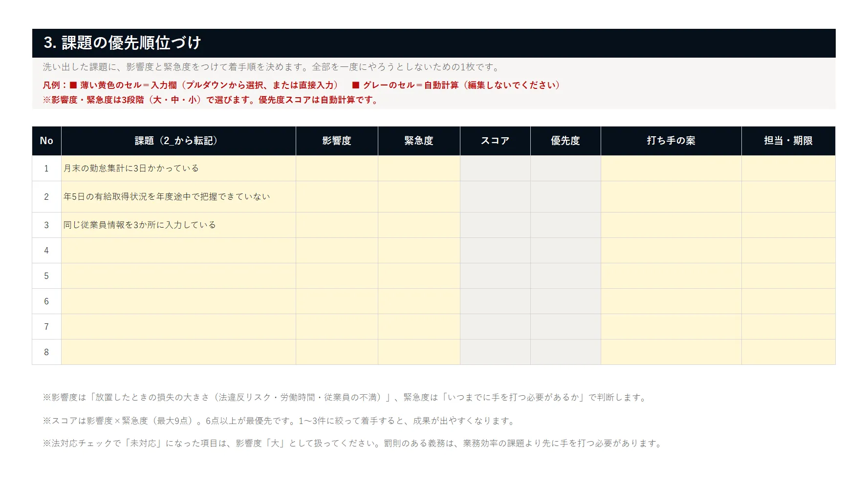Click the empty 課題 cell in row 4
This screenshot has height=488, width=868.
[178, 251]
